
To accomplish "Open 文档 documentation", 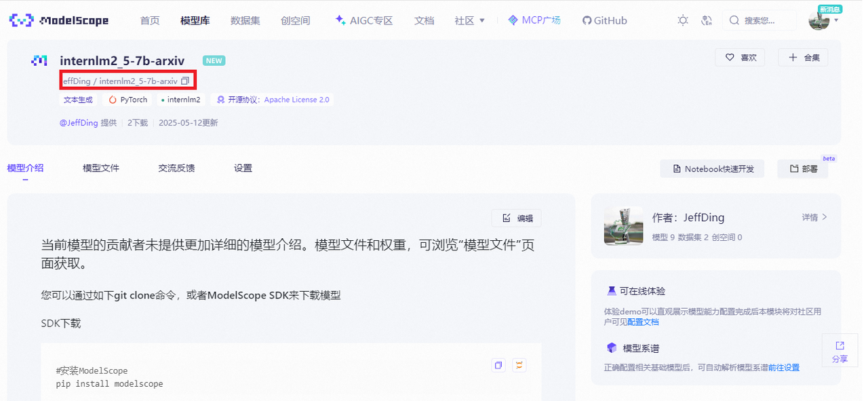I will tap(424, 20).
